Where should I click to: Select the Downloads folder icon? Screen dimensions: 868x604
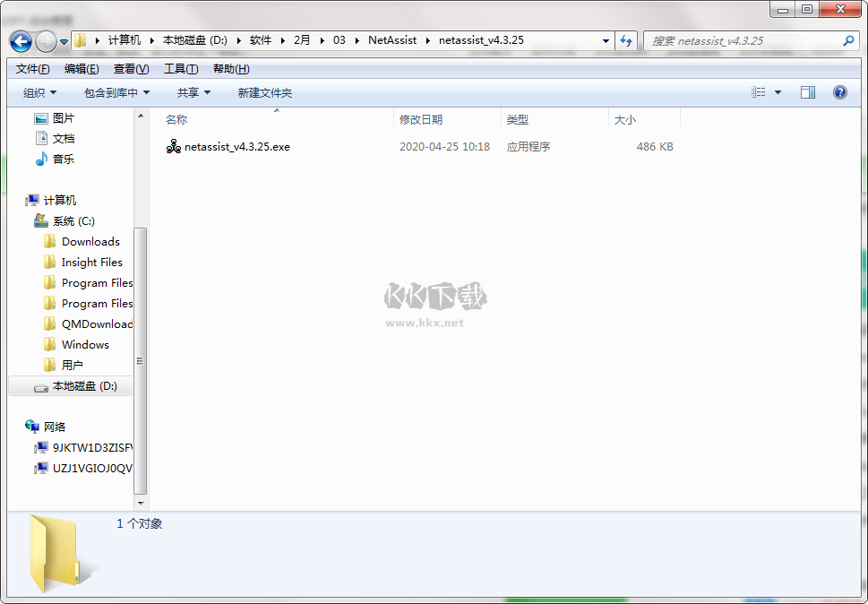[50, 241]
